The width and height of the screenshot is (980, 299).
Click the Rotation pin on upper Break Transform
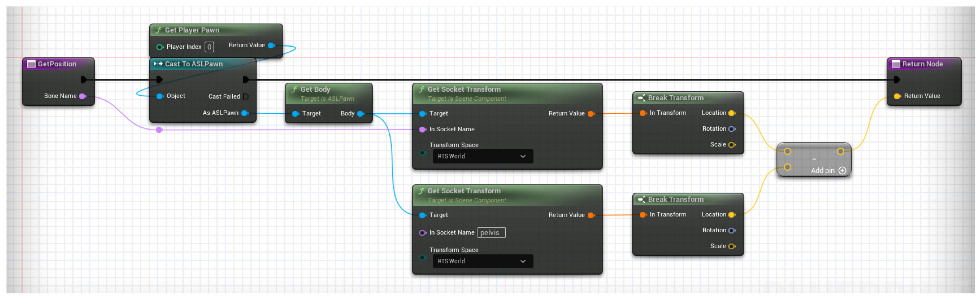(732, 129)
